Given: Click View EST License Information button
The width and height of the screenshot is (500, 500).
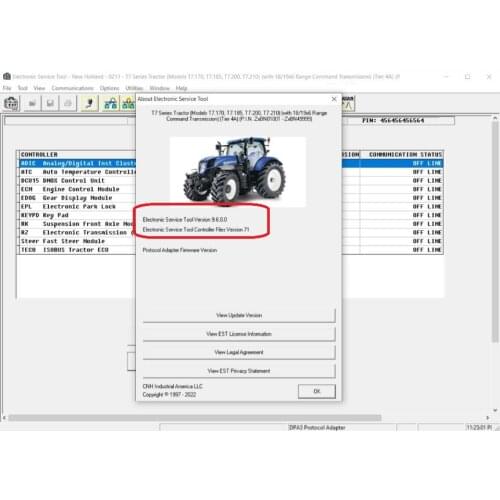Looking at the screenshot, I should (239, 334).
